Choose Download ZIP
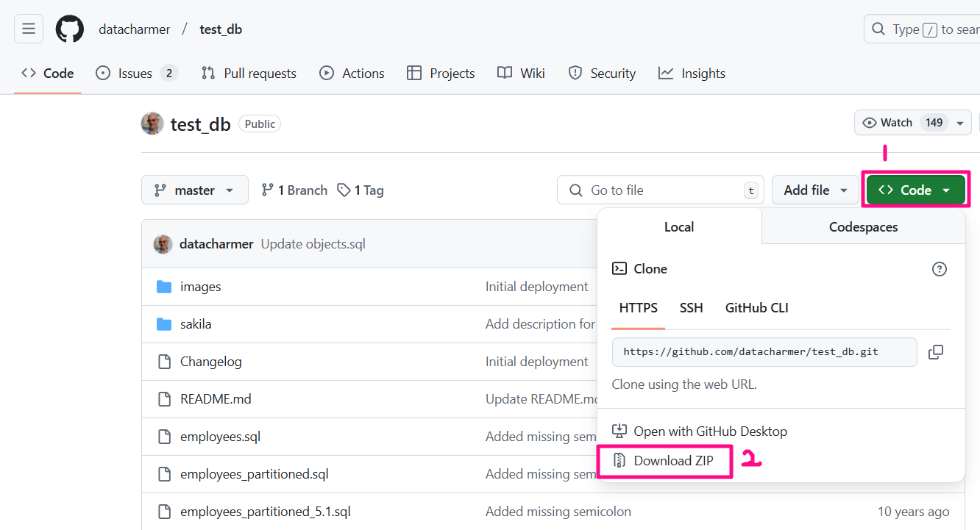The image size is (980, 530). click(x=664, y=461)
